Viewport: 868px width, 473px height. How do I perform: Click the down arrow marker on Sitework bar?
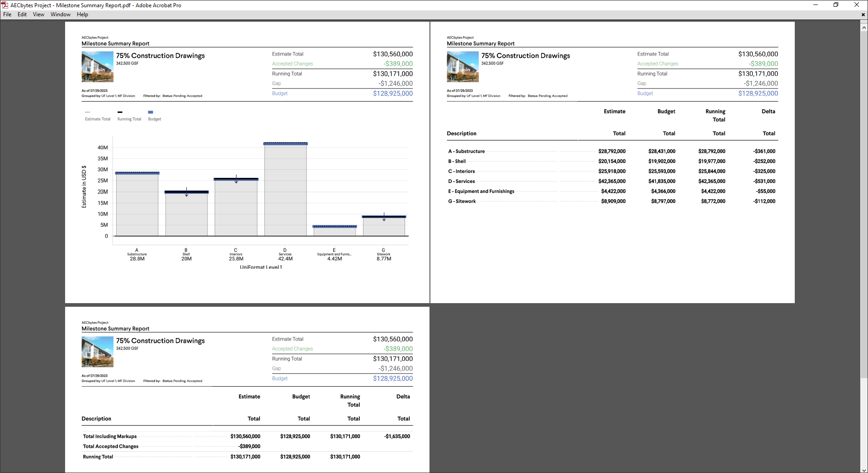[x=384, y=217]
